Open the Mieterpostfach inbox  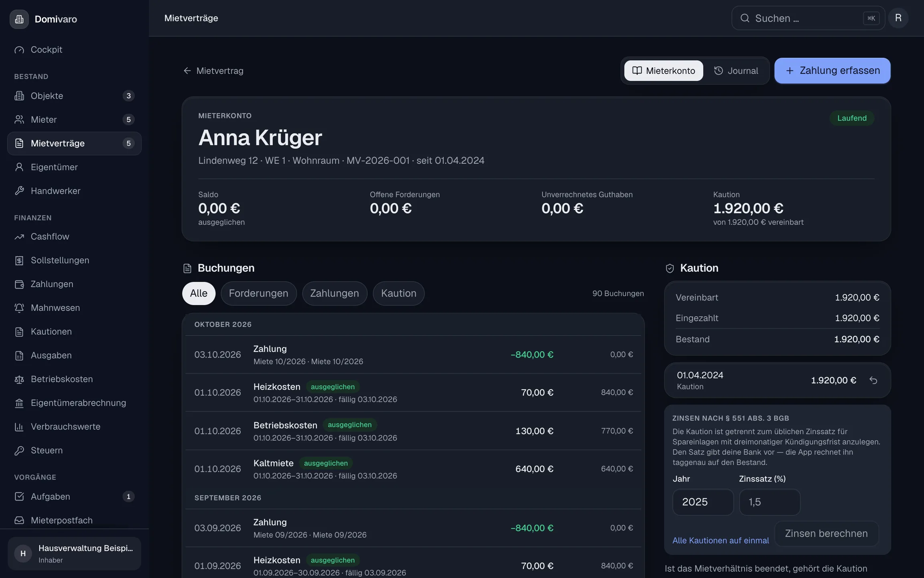pyautogui.click(x=74, y=520)
